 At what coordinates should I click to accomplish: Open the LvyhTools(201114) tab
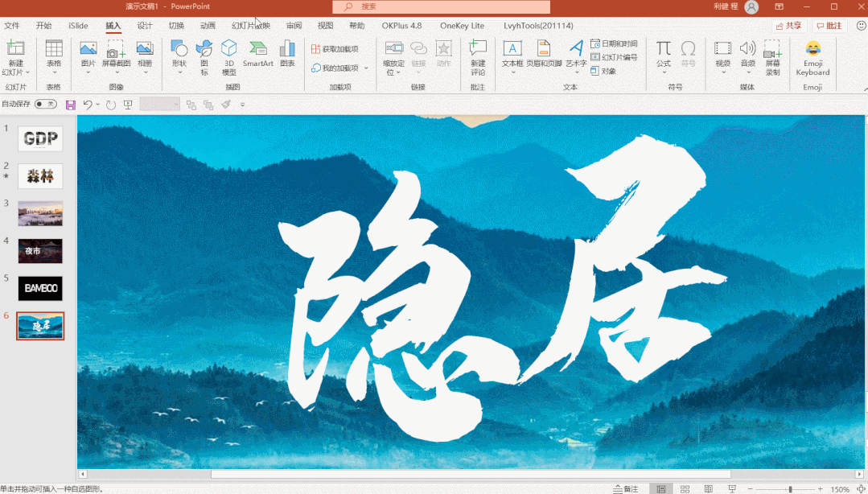[538, 26]
